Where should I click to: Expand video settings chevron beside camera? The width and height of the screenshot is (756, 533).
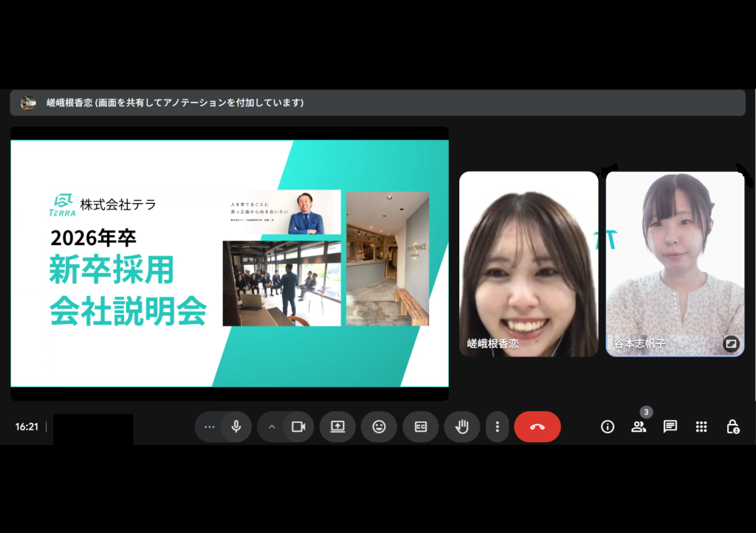coord(271,427)
